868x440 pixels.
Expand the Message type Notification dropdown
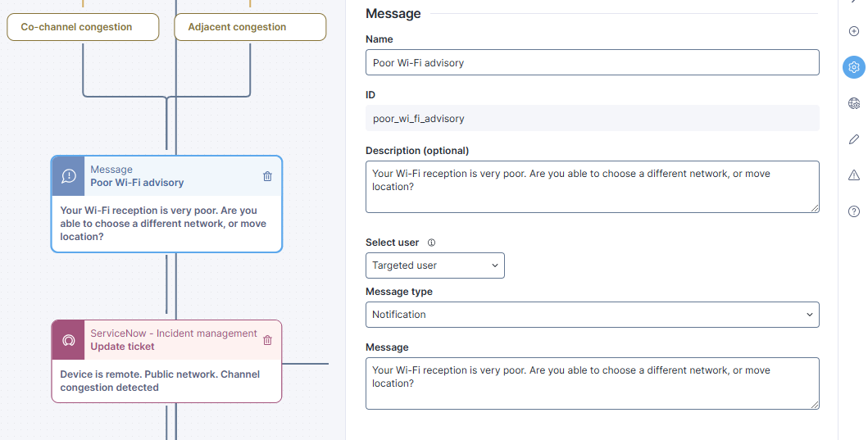click(592, 315)
